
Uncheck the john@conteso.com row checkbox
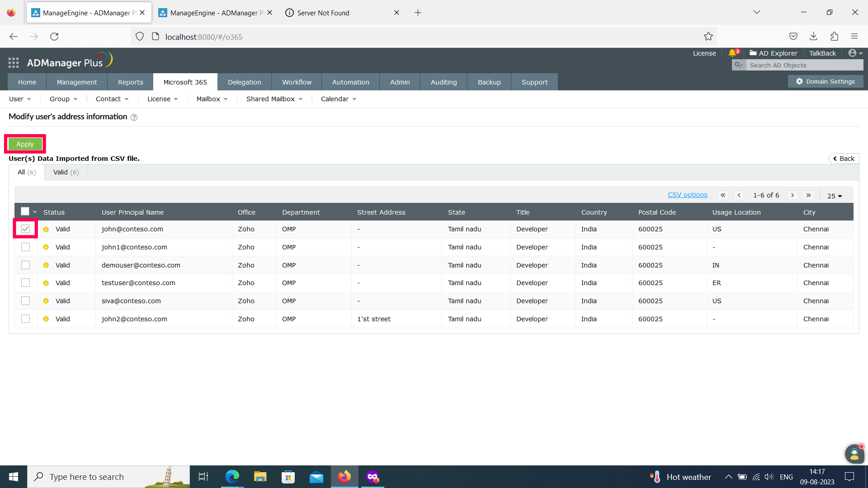pyautogui.click(x=25, y=229)
